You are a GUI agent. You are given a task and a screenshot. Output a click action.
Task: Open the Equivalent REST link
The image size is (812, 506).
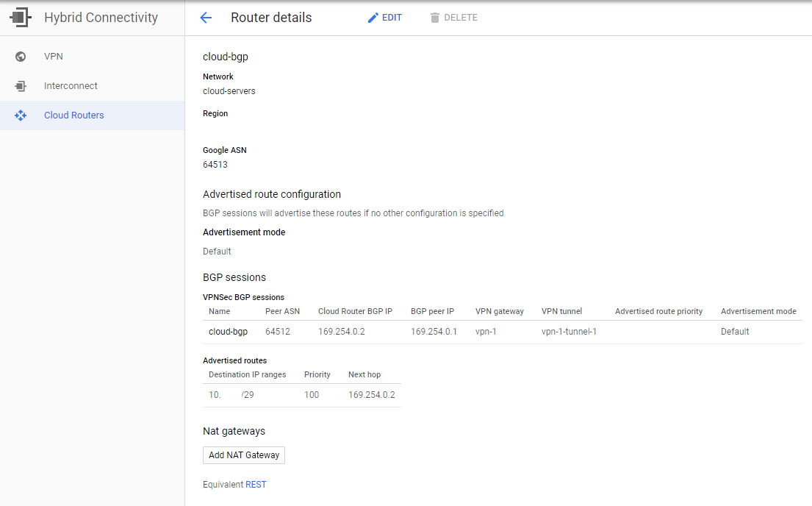point(255,484)
